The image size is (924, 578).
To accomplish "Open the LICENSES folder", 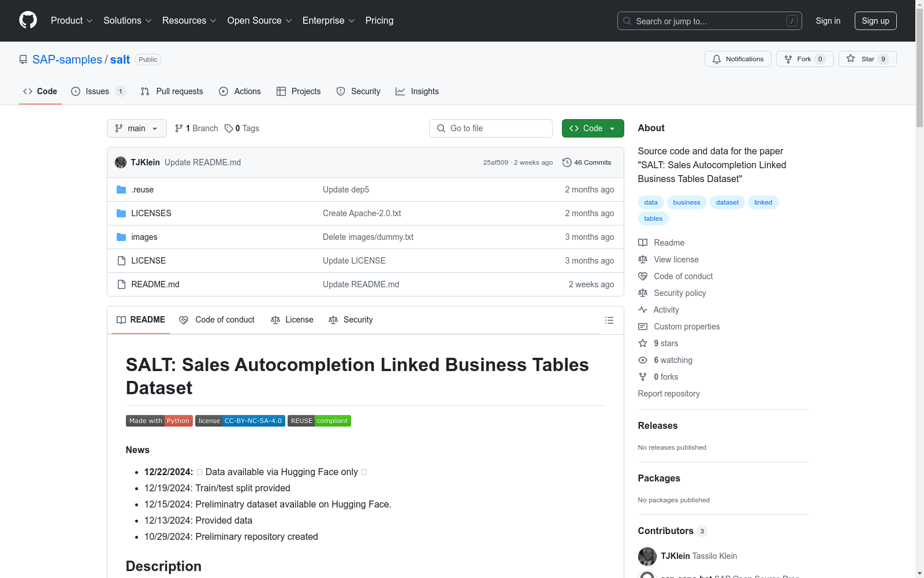I will click(x=151, y=213).
